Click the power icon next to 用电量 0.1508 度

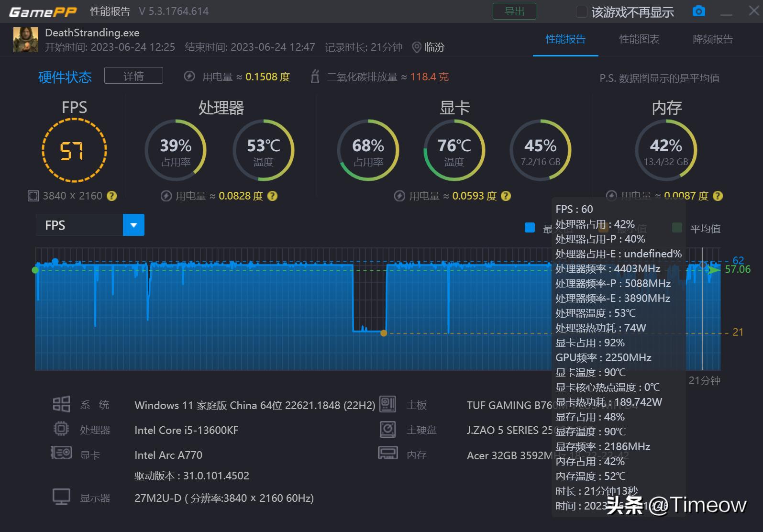click(x=189, y=77)
